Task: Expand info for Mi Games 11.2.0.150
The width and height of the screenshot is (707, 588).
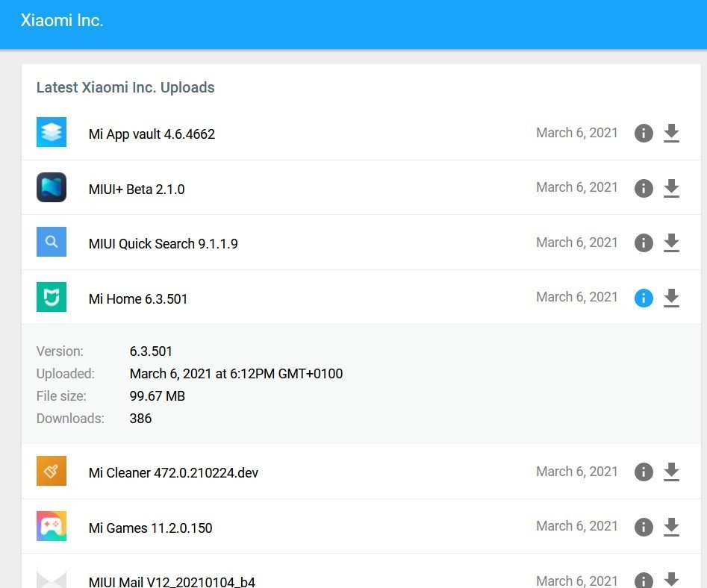Action: tap(644, 527)
